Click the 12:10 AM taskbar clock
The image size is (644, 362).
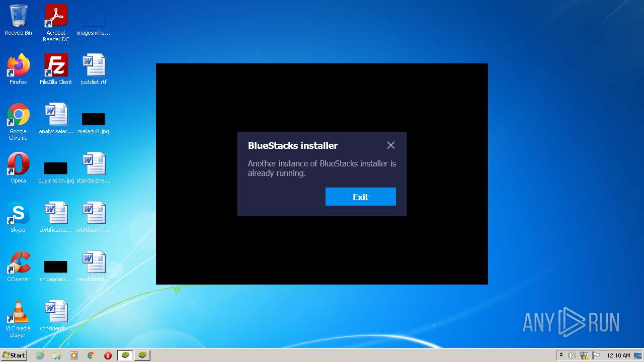tap(618, 355)
